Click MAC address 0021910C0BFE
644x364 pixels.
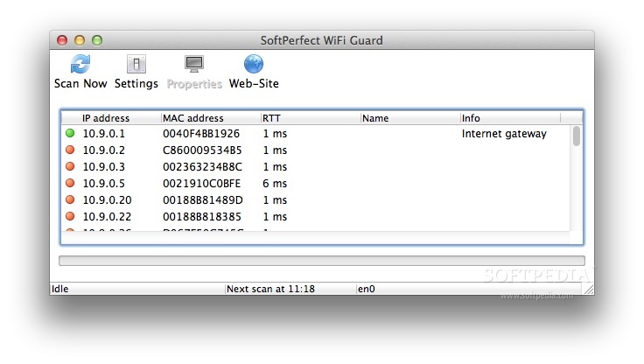click(x=201, y=183)
